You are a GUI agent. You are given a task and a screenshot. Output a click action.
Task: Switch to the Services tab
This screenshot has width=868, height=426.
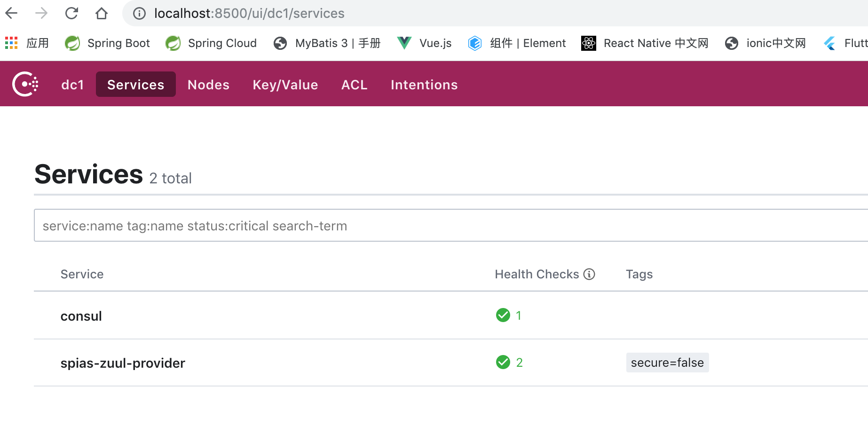point(136,84)
